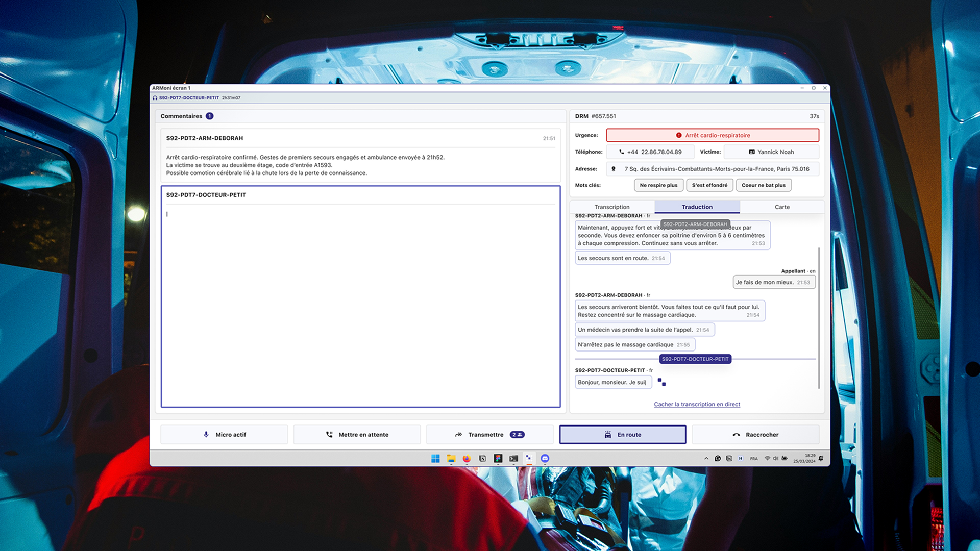Open Figma from the taskbar
This screenshot has width=980, height=551.
click(x=498, y=459)
